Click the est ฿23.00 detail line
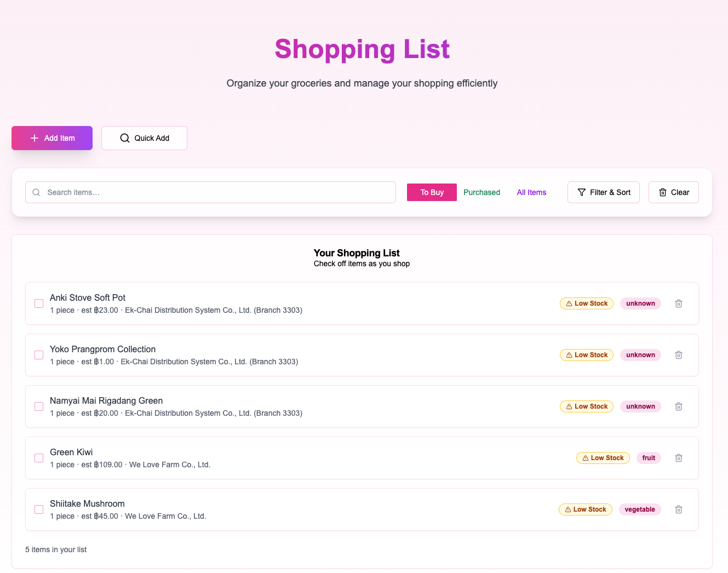 tap(176, 310)
